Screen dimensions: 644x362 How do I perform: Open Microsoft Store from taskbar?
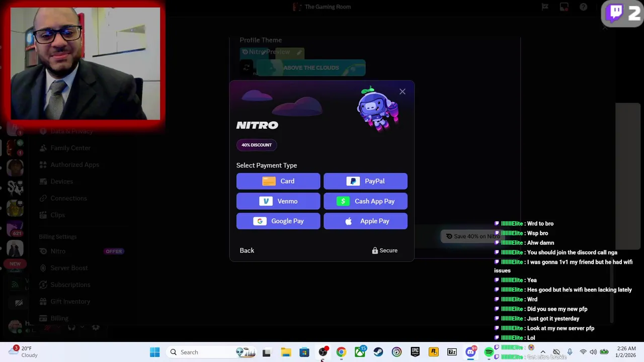304,352
